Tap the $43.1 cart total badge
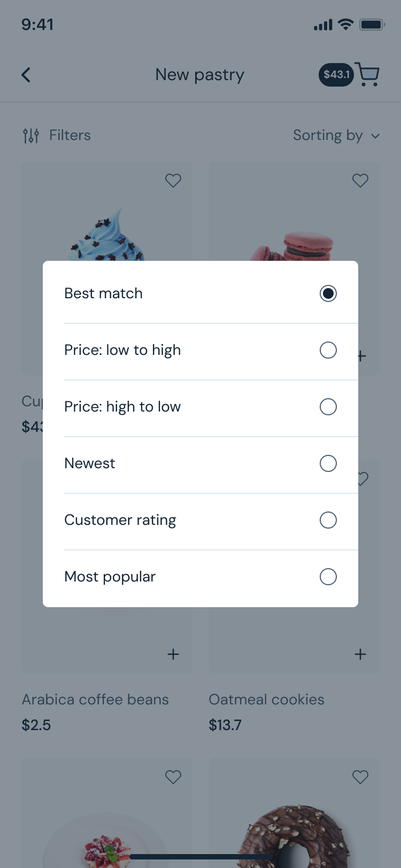Viewport: 401px width, 868px height. (336, 75)
